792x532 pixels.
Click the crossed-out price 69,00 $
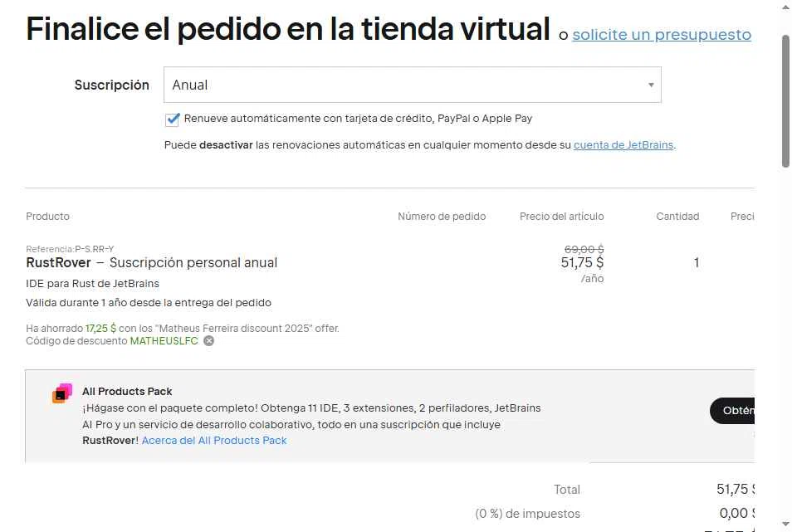[x=584, y=249]
